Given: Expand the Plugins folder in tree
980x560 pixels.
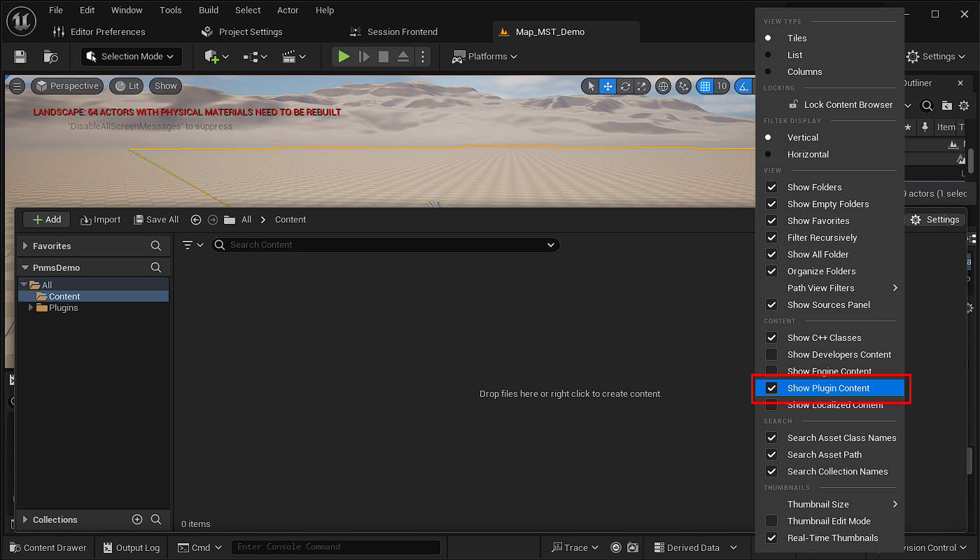Looking at the screenshot, I should click(31, 308).
